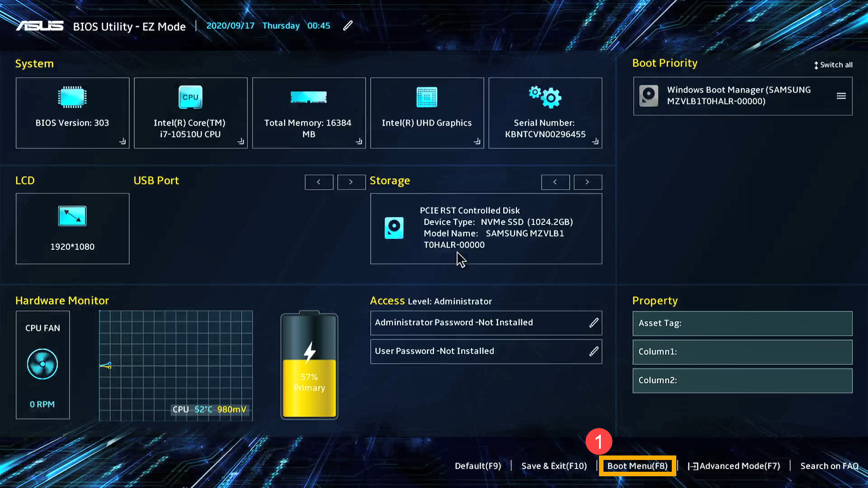Click the LCD resolution display icon

tap(72, 216)
